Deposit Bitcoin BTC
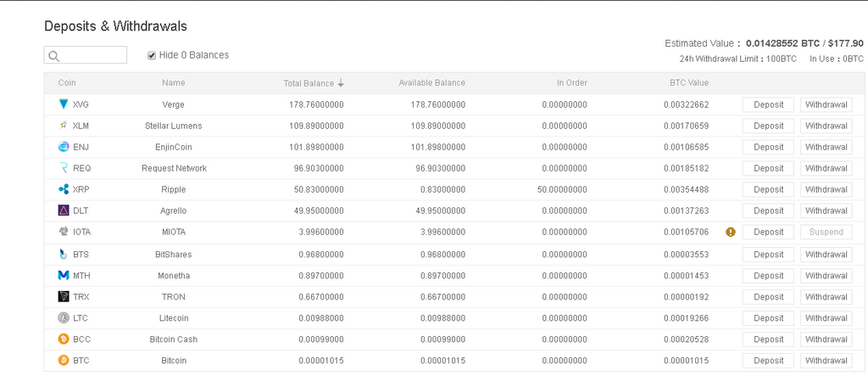 click(768, 361)
